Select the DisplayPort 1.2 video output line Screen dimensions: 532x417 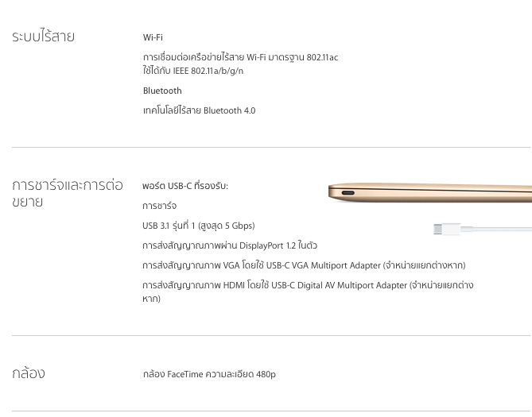point(229,245)
